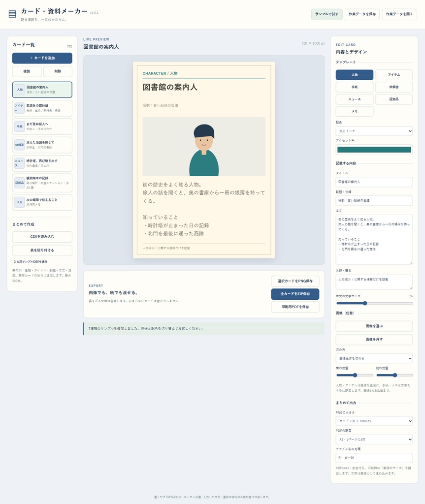Click the 横の位置 slider

355,375
